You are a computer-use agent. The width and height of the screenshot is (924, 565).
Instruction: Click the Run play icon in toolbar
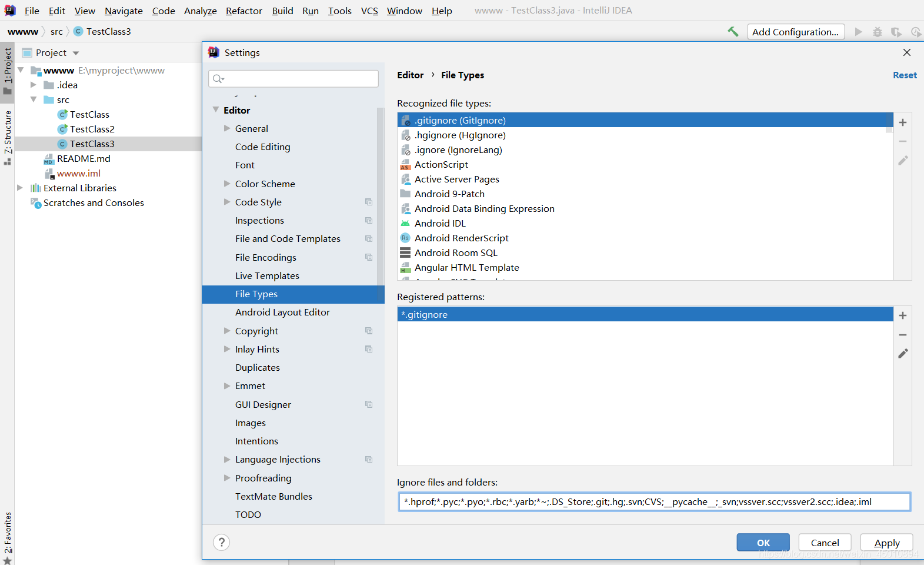[859, 32]
